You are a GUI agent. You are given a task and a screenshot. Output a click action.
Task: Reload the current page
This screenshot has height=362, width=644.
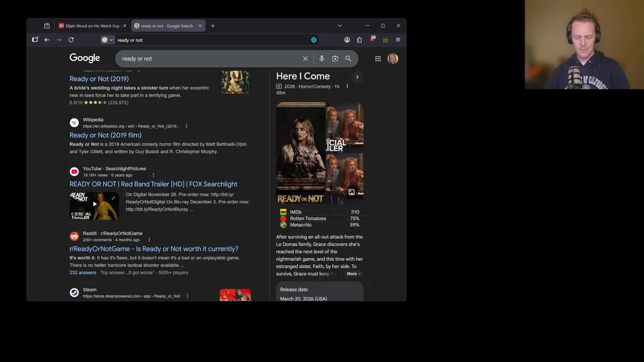tap(71, 40)
